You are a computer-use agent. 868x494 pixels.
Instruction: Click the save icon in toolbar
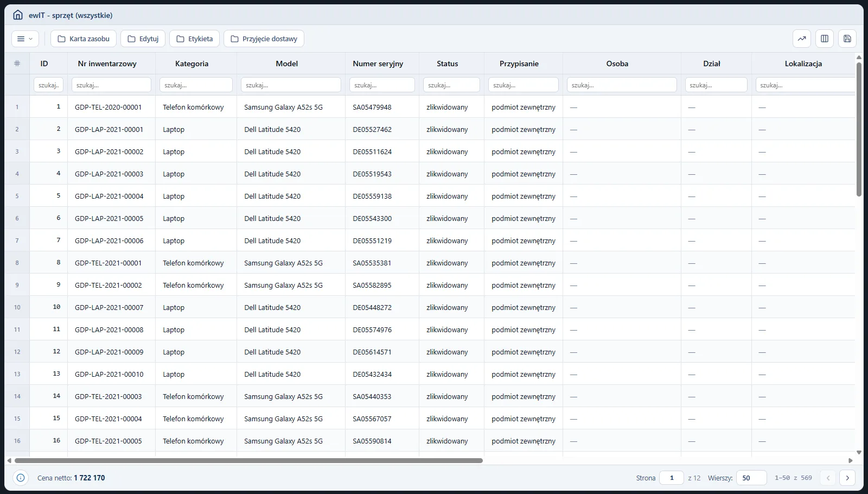click(847, 39)
